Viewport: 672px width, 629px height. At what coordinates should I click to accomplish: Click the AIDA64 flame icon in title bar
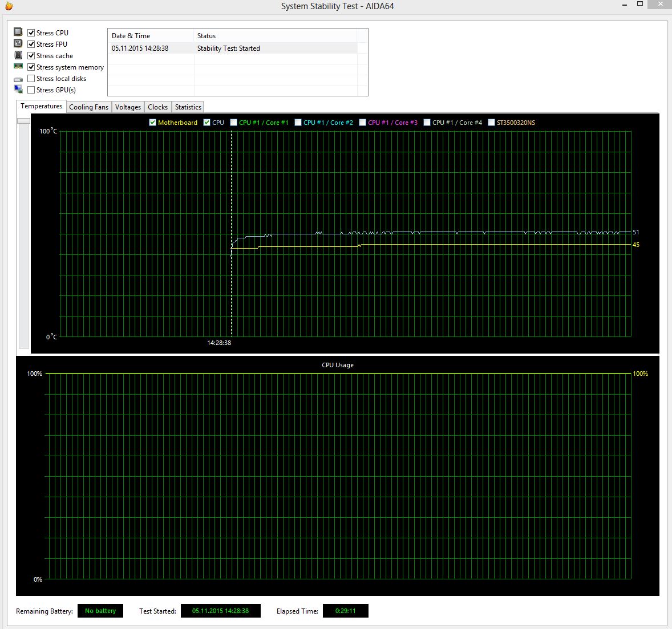[x=9, y=6]
